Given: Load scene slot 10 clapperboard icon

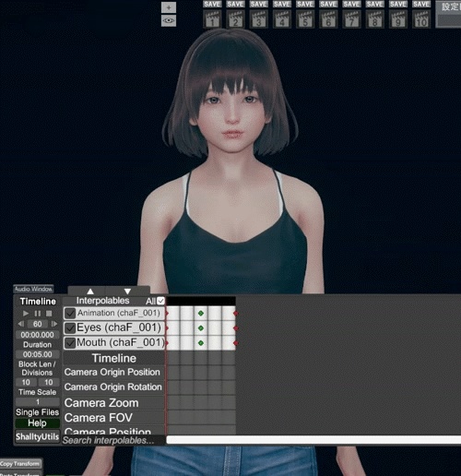Looking at the screenshot, I should tap(421, 19).
